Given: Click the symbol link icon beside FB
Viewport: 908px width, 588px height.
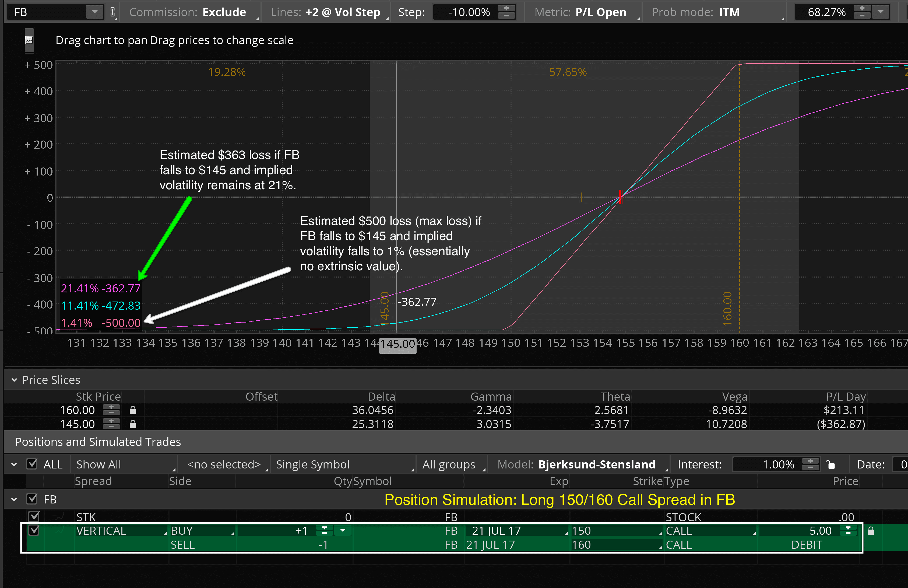Looking at the screenshot, I should (112, 12).
